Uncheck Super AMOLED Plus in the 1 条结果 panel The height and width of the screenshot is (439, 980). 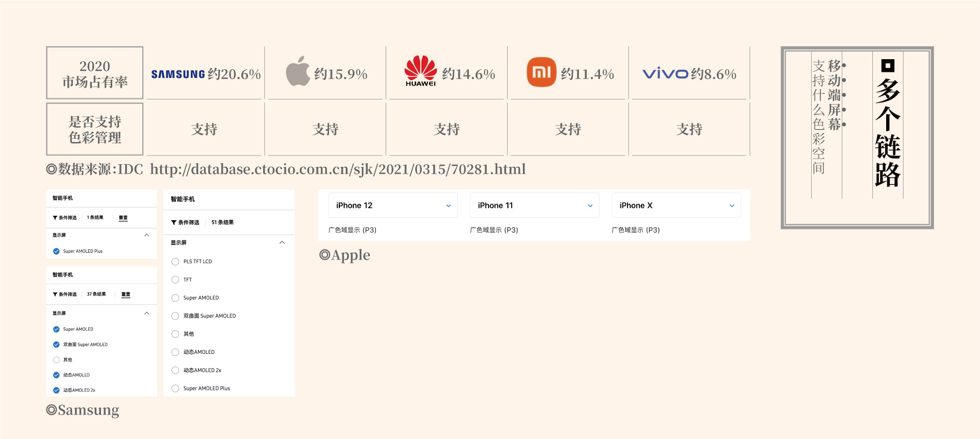(57, 251)
